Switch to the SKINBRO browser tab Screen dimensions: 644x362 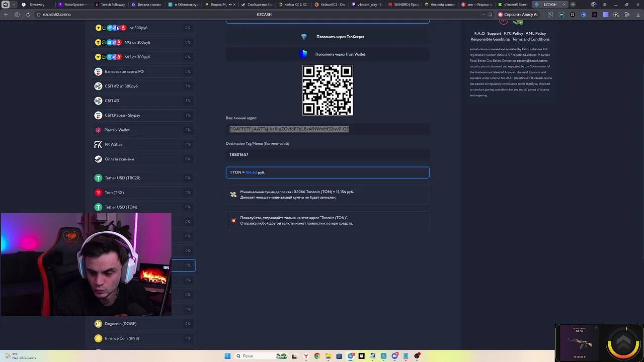pos(403,5)
